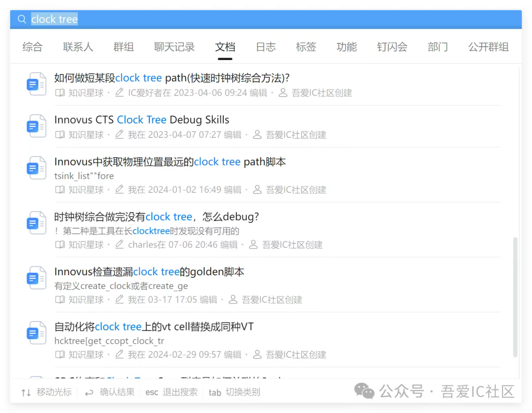Open result 时钟树综合做完没有clock tree，怎么debug?

point(157,217)
